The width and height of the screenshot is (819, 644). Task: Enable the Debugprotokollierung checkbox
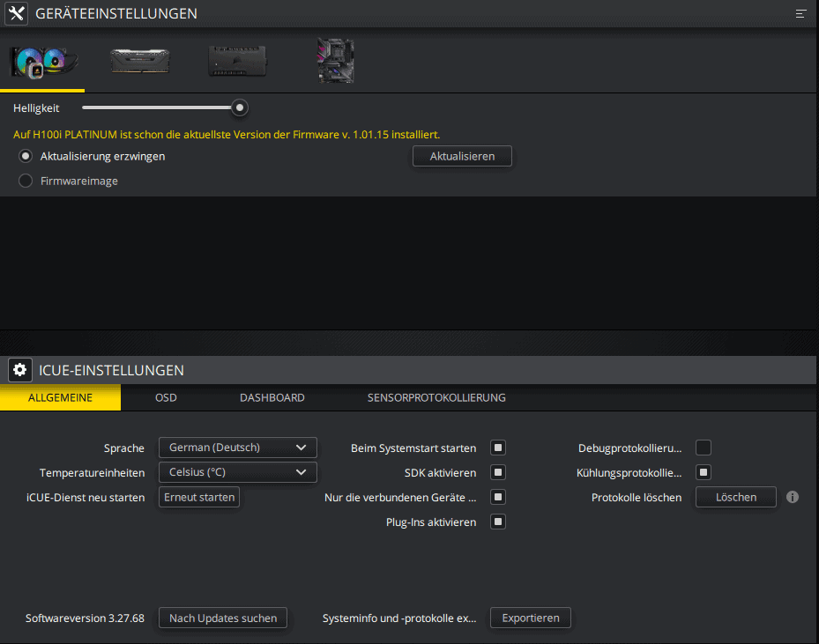704,448
